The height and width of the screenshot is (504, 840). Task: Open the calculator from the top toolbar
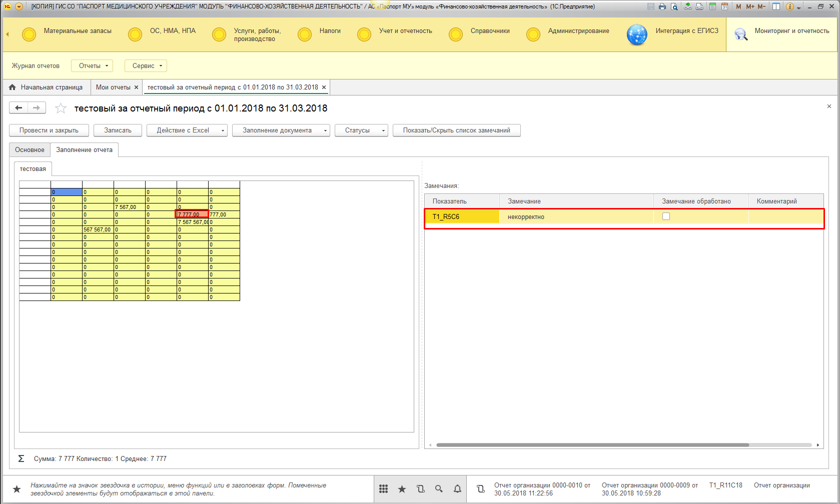(712, 6)
